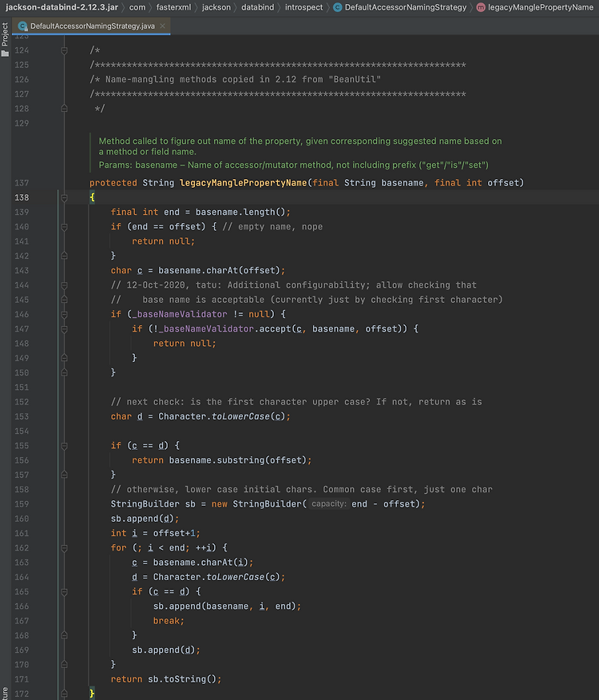Click the fold end marker at line 157
The width and height of the screenshot is (599, 700).
tap(64, 475)
